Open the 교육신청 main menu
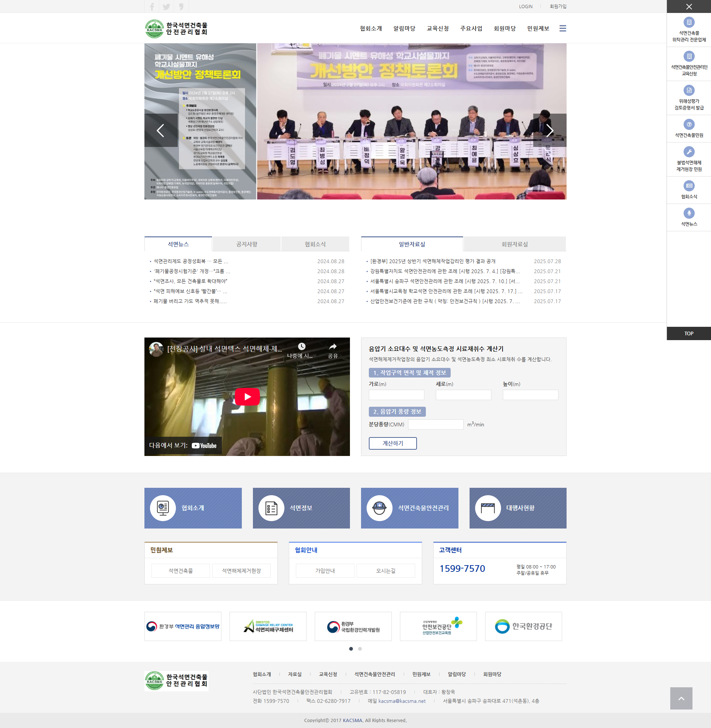 438,28
